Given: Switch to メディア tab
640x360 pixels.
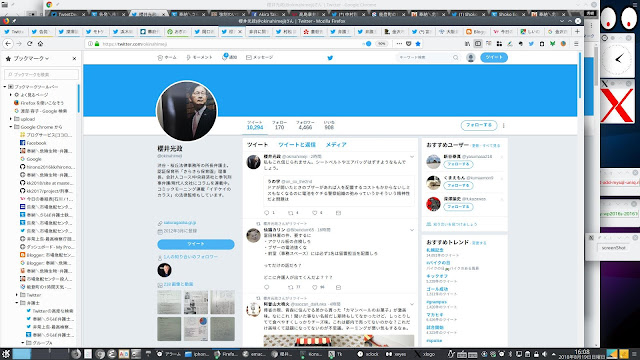Looking at the screenshot, I should coord(336,144).
